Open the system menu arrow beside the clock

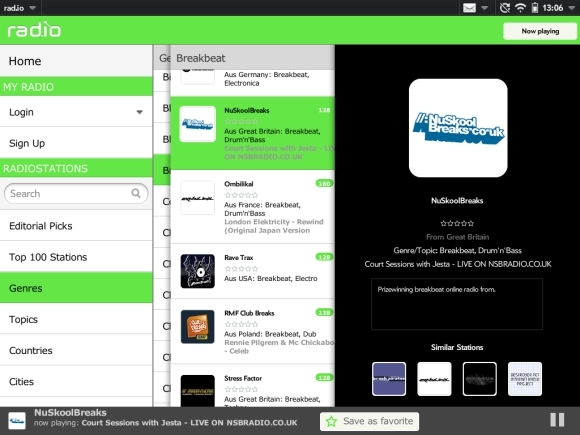tap(571, 8)
